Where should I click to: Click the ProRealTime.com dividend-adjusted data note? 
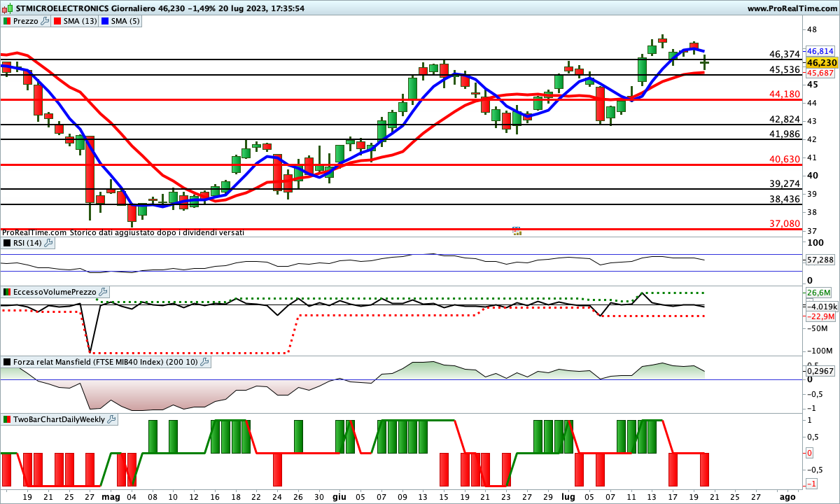(x=123, y=232)
